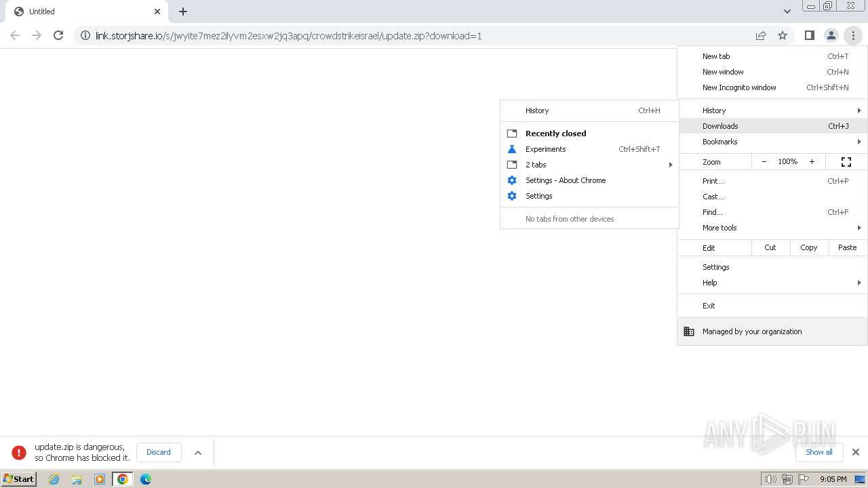This screenshot has height=488, width=868.
Task: View site information icon in address bar
Action: pos(85,35)
